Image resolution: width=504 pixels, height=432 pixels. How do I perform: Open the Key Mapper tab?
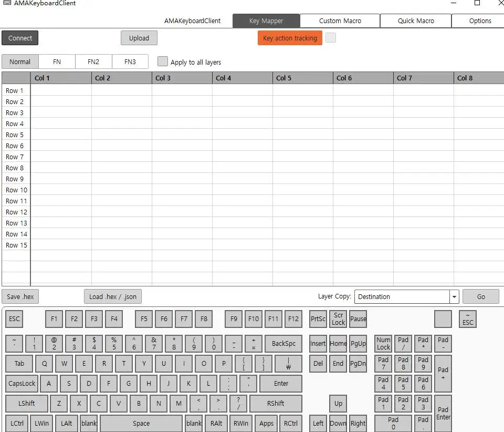tap(266, 21)
